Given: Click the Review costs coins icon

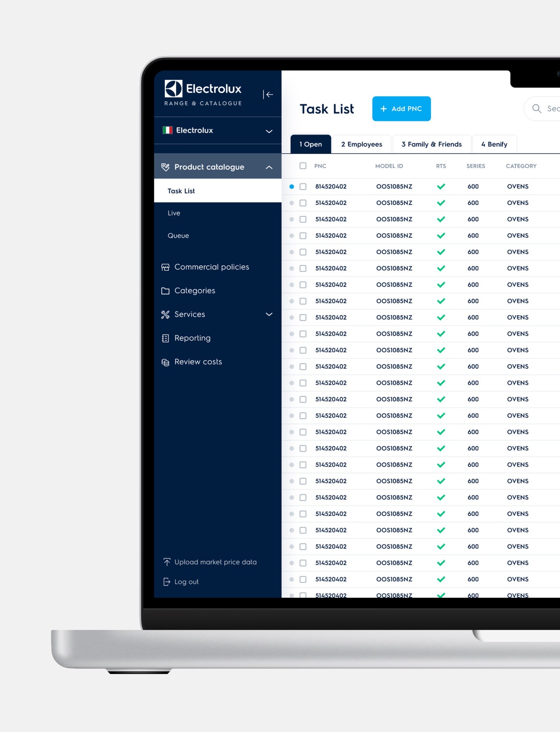Looking at the screenshot, I should pyautogui.click(x=165, y=362).
